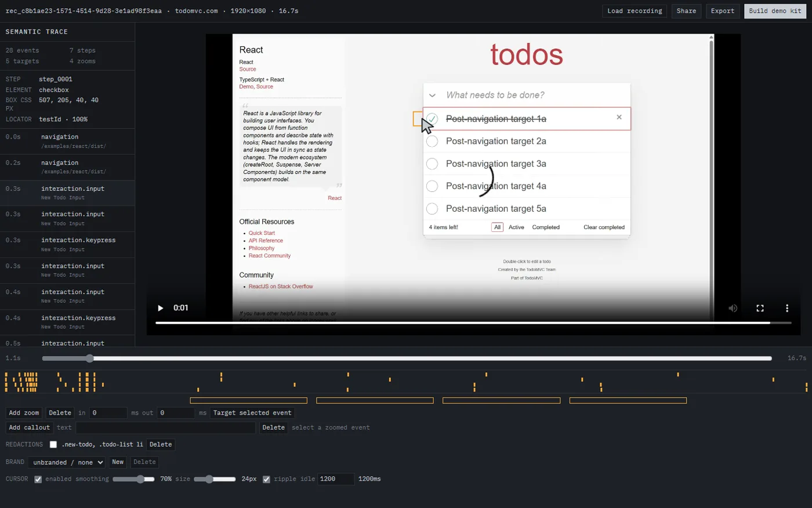This screenshot has width=812, height=508.
Task: Enter fullscreen on the video player
Action: click(760, 308)
